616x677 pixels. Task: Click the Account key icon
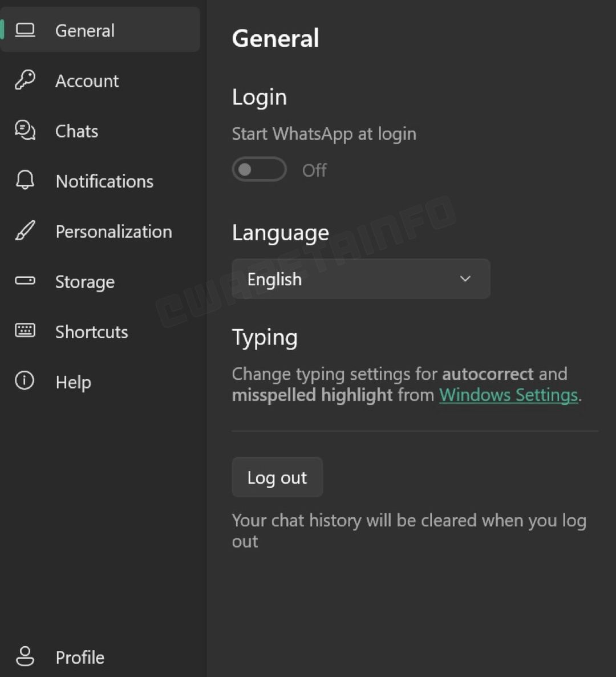tap(24, 80)
